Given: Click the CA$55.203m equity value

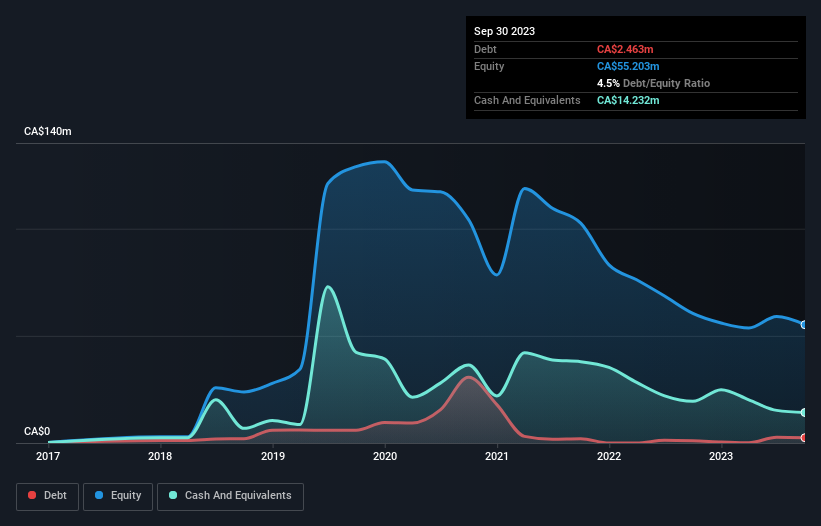Looking at the screenshot, I should pos(628,66).
